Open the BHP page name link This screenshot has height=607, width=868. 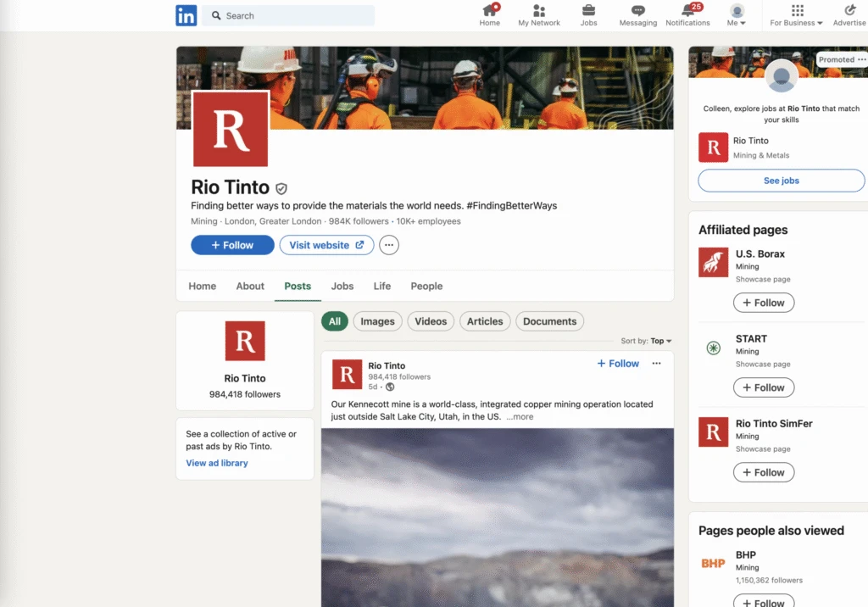(x=746, y=554)
